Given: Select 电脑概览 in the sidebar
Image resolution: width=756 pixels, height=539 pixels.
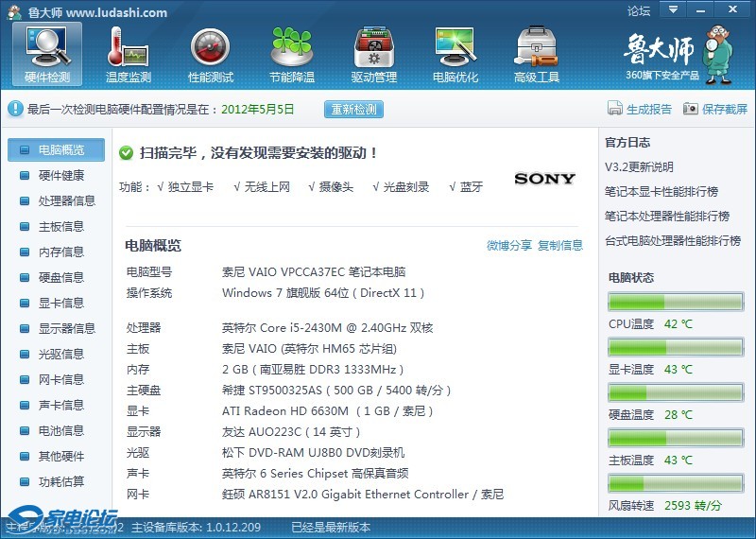Looking at the screenshot, I should pos(56,149).
